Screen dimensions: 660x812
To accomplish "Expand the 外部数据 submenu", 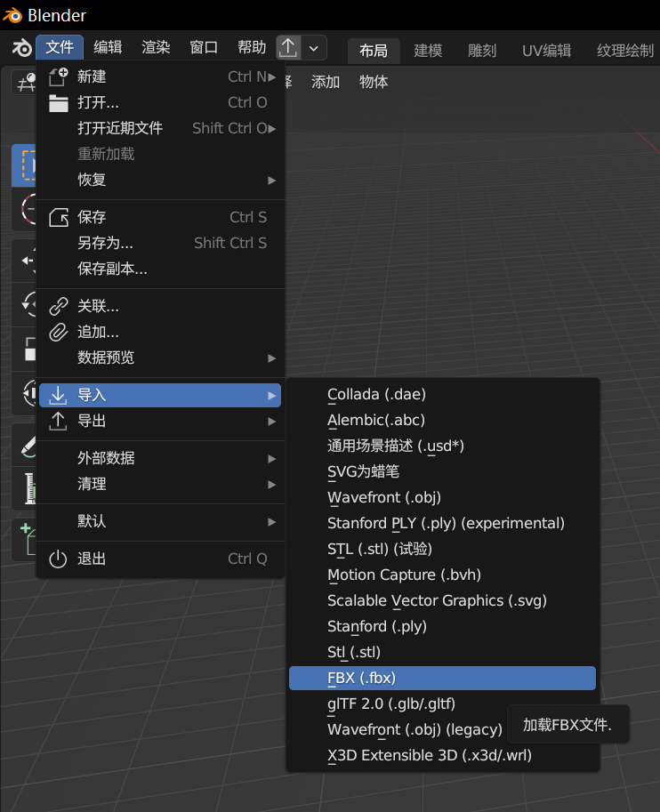I will point(161,458).
